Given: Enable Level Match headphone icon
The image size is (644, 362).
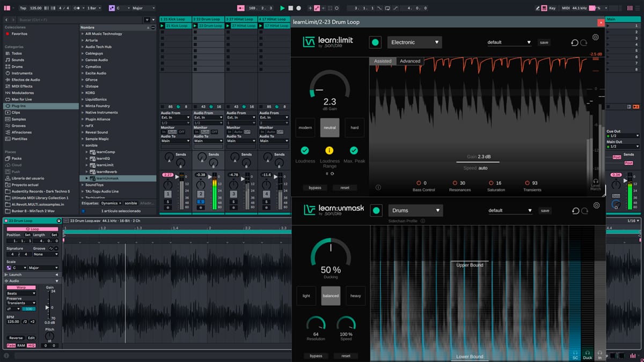Looking at the screenshot, I should click(595, 181).
